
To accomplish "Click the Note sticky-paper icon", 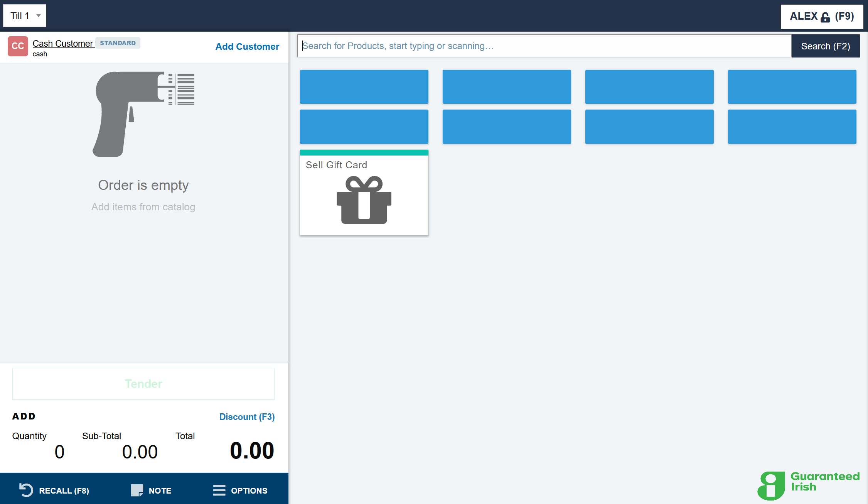I will (x=137, y=490).
